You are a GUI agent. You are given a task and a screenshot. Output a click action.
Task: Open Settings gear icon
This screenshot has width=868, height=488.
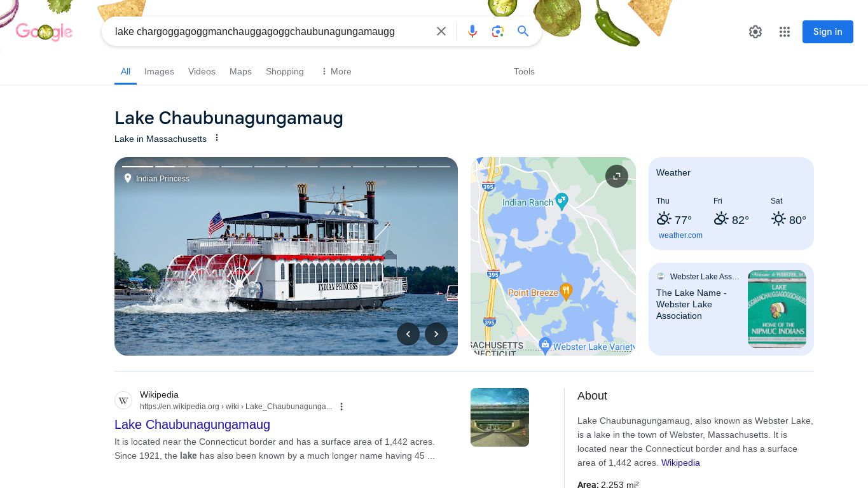pos(755,32)
